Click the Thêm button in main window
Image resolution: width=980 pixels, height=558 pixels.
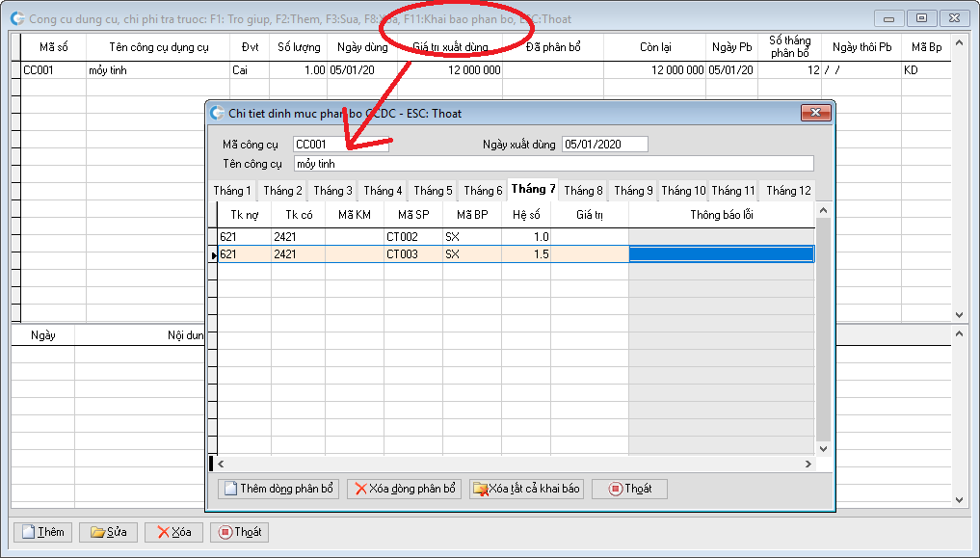43,532
